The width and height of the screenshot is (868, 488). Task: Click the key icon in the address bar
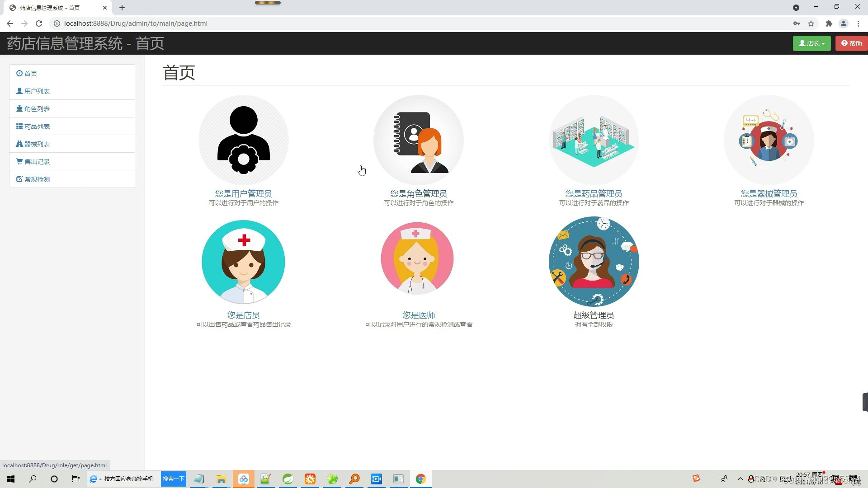pos(797,23)
